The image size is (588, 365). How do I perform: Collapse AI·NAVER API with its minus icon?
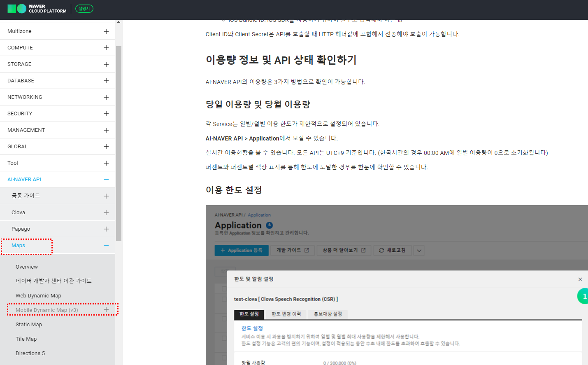click(x=106, y=180)
